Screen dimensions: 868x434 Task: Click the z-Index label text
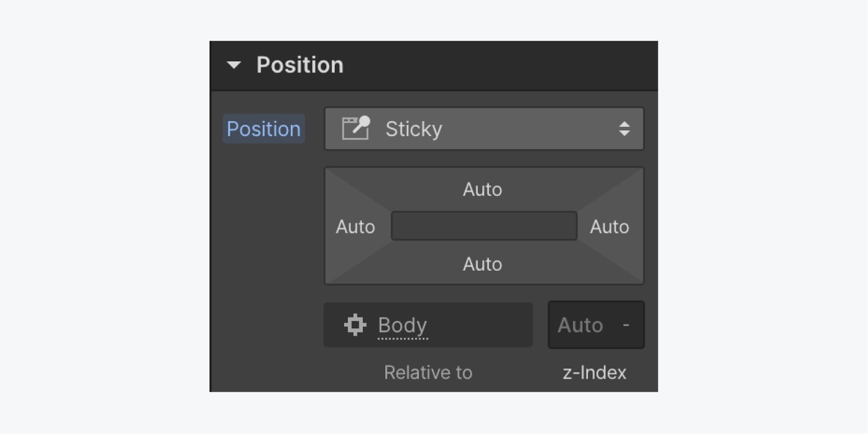tap(595, 373)
